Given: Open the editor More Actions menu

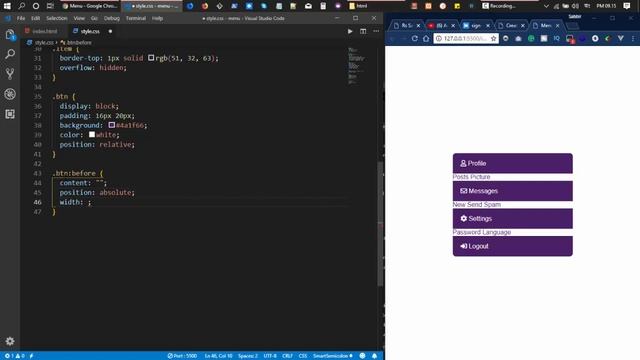Looking at the screenshot, I should (x=376, y=31).
